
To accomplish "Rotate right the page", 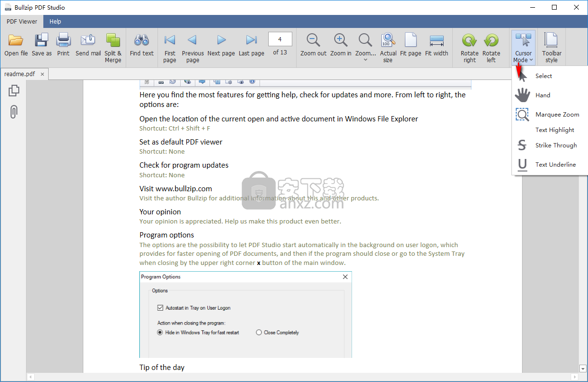I will click(x=470, y=48).
